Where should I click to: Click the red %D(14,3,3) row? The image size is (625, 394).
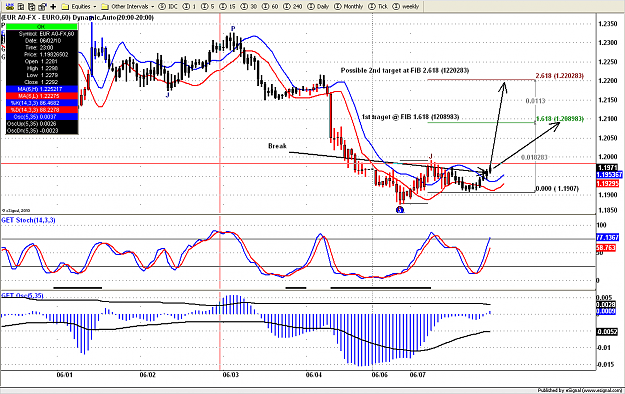[41, 110]
